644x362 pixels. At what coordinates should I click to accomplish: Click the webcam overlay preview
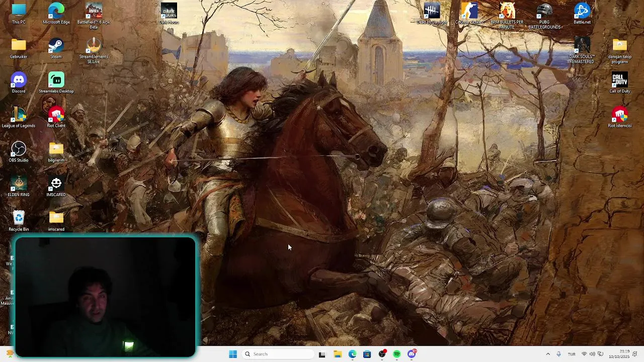pyautogui.click(x=105, y=297)
